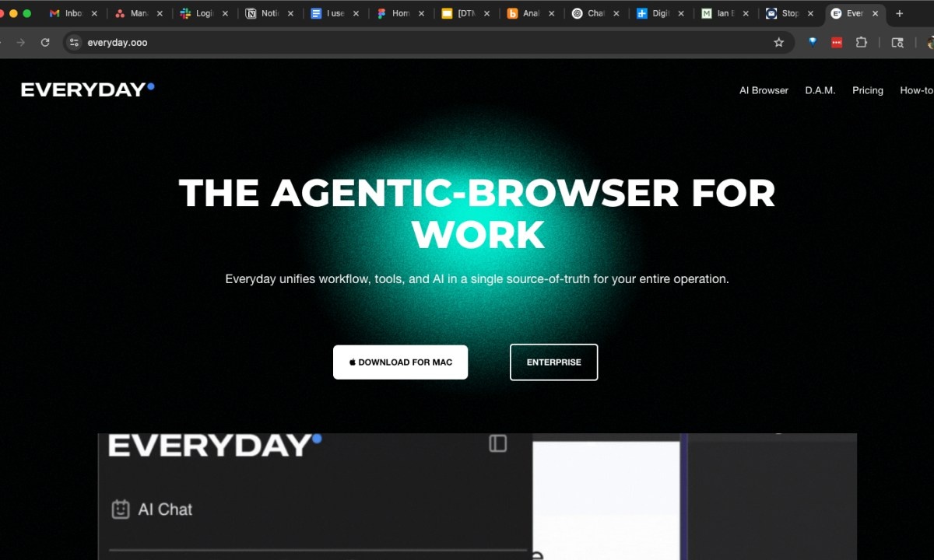Toggle sidebar icon in the app preview
The image size is (934, 560).
498,443
